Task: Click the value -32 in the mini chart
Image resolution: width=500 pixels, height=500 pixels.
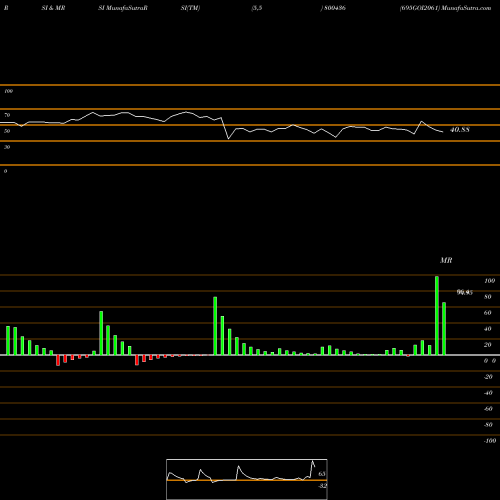Action: tap(322, 486)
